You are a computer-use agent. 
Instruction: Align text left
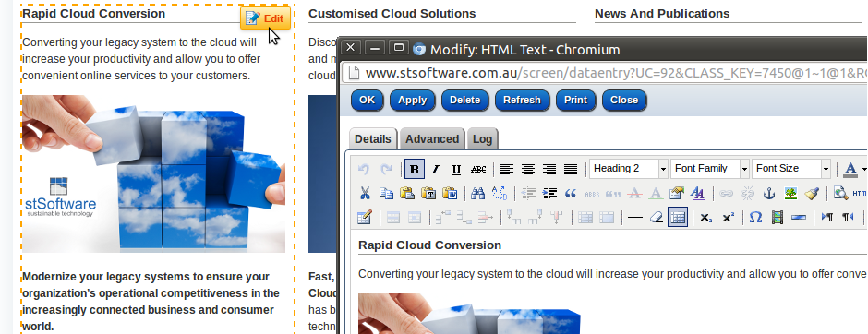coord(507,169)
